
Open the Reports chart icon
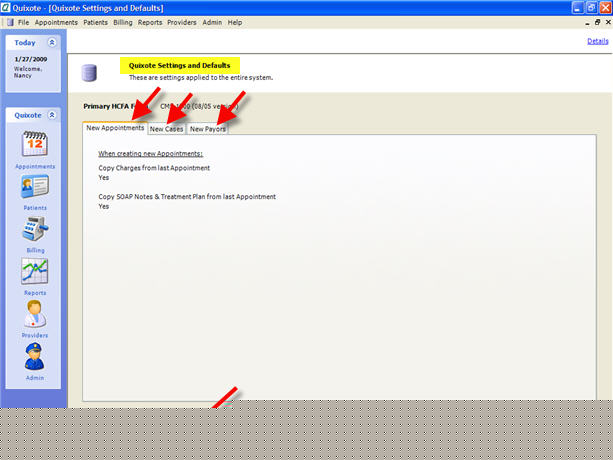[x=35, y=271]
